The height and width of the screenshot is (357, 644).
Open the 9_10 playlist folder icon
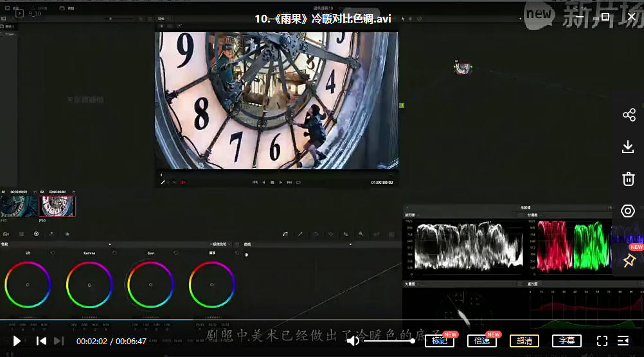20,13
